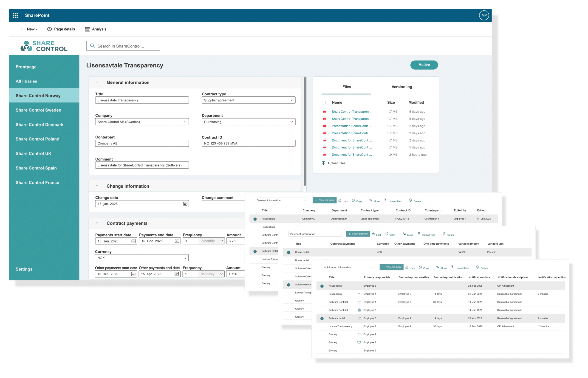Click the Lock icon in Payment information toolbar
The width and height of the screenshot is (588, 378).
click(x=373, y=234)
